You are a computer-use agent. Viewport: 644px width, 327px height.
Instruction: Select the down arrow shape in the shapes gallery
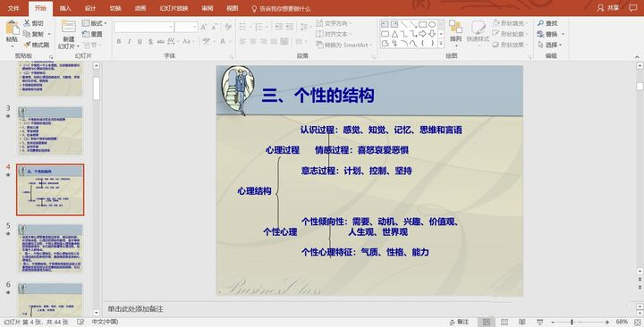(x=432, y=34)
